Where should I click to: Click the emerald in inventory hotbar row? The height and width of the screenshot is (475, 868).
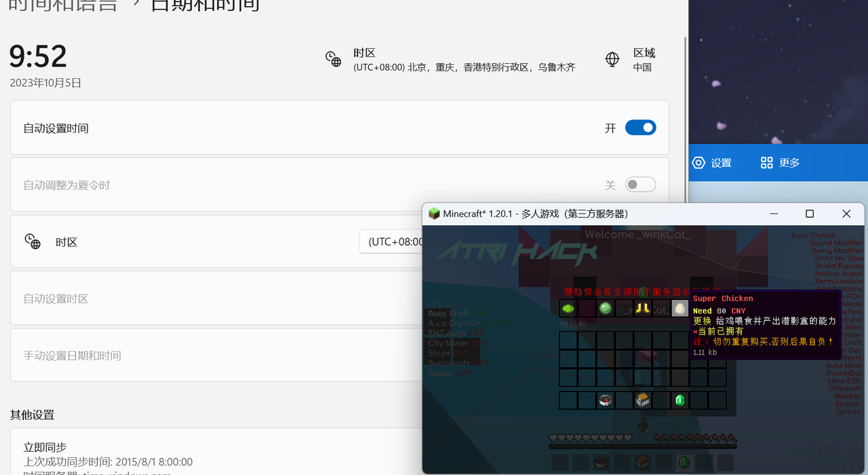coord(679,400)
